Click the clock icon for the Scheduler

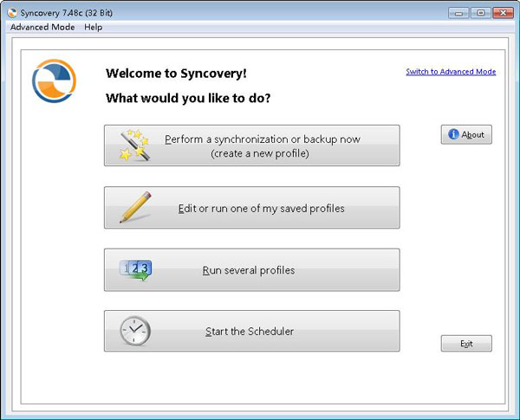[x=134, y=331]
